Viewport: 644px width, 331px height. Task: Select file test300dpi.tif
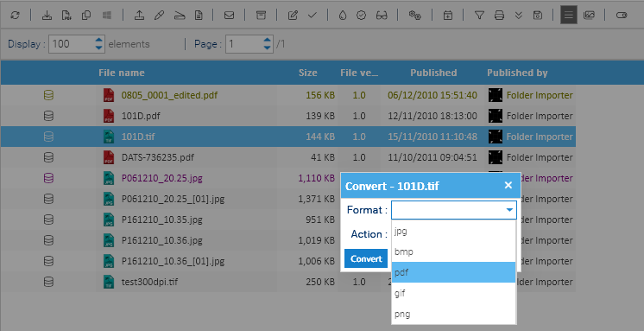point(149,282)
